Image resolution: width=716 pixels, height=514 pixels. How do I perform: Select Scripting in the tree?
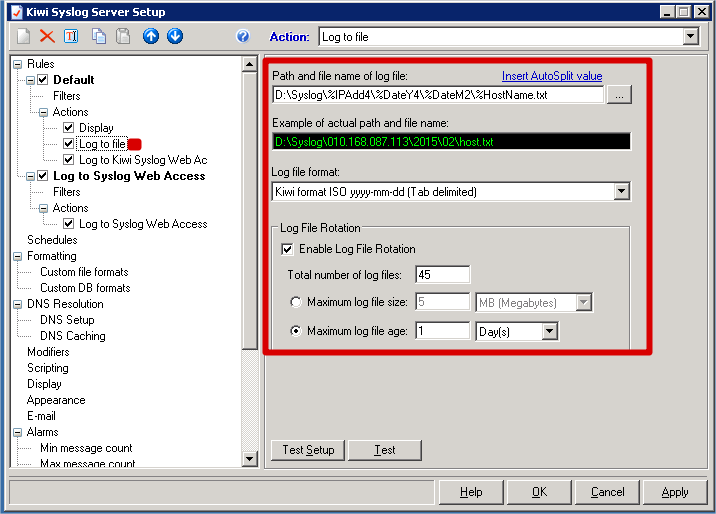[x=47, y=368]
